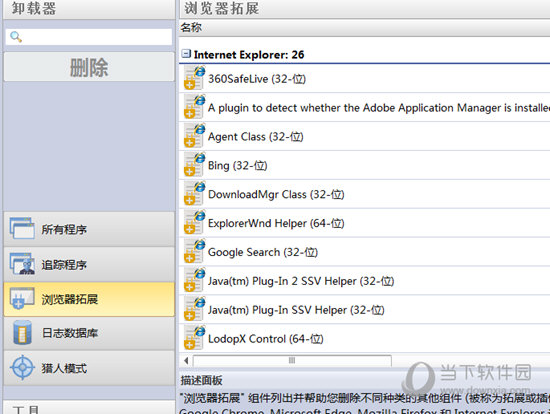Viewport: 550px width, 414px height.
Task: Open the 所有程序 section
Action: (89, 229)
